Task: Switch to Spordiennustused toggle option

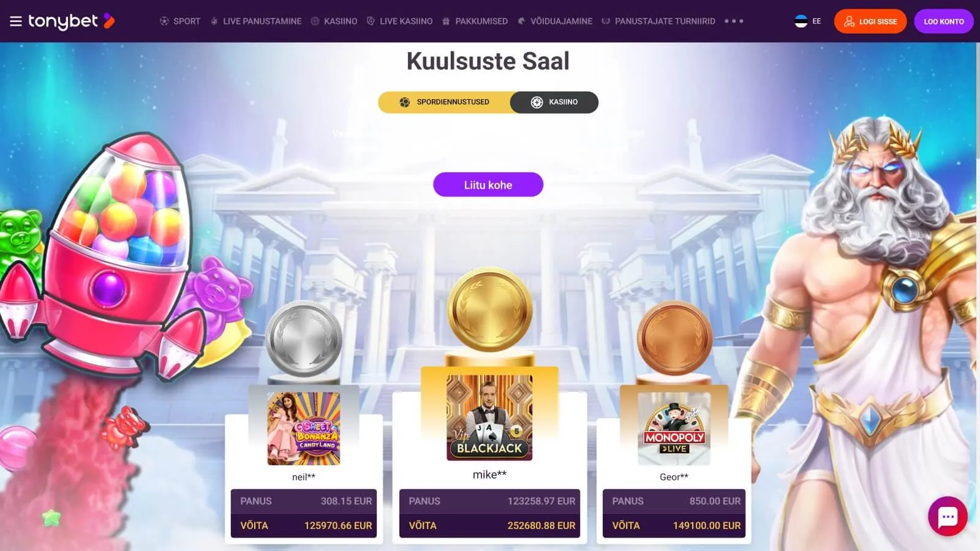Action: [x=444, y=102]
